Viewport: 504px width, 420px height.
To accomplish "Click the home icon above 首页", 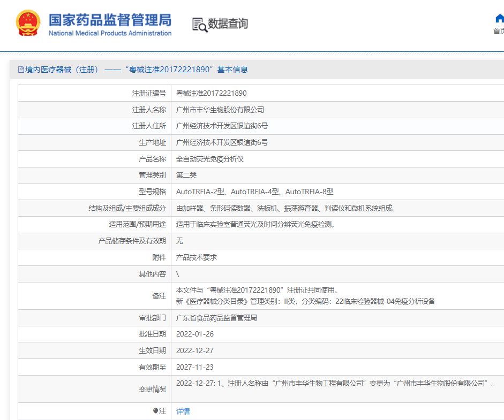I will point(499,19).
